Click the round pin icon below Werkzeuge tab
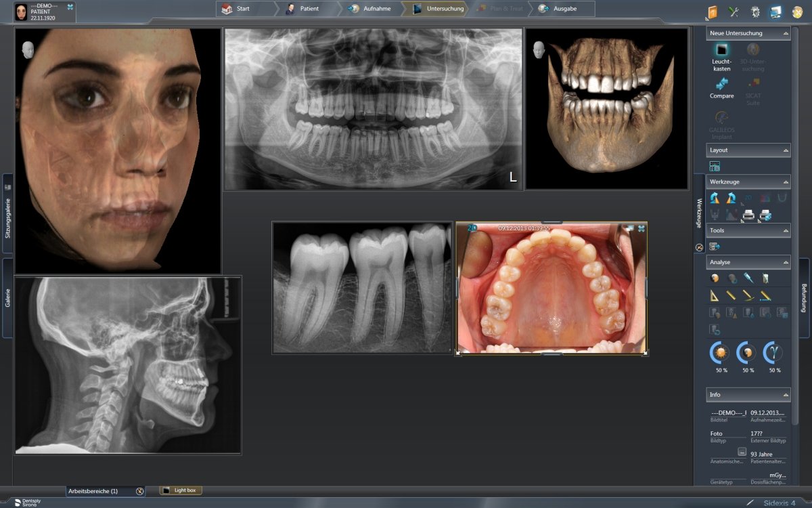 (700, 248)
